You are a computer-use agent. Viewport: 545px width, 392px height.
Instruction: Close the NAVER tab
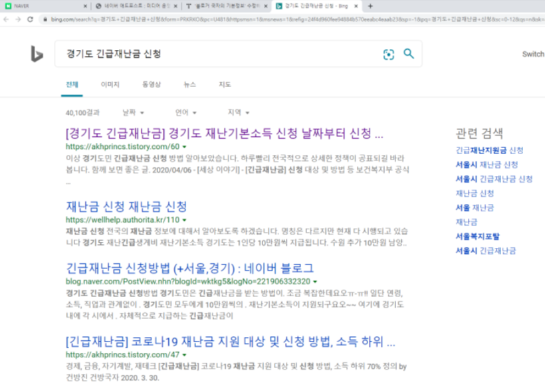click(x=85, y=6)
